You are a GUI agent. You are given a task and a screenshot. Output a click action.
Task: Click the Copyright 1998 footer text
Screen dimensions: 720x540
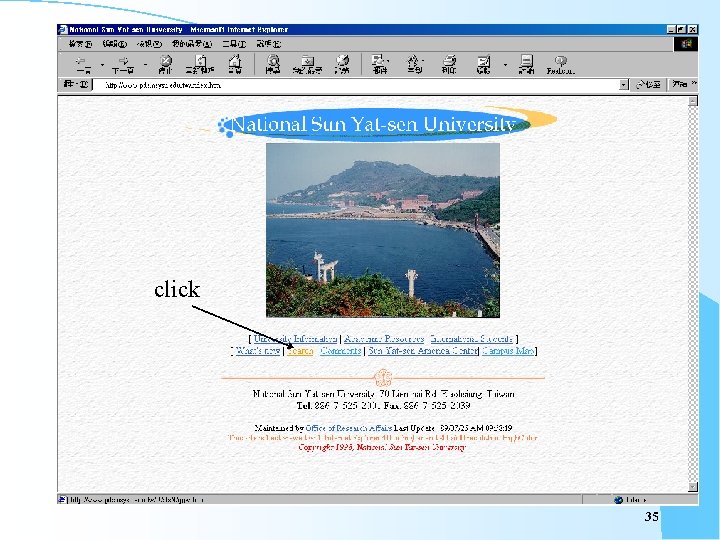[382, 447]
